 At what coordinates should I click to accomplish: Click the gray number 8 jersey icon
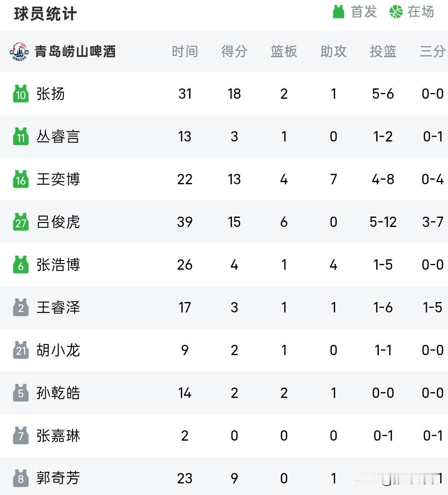point(21,478)
